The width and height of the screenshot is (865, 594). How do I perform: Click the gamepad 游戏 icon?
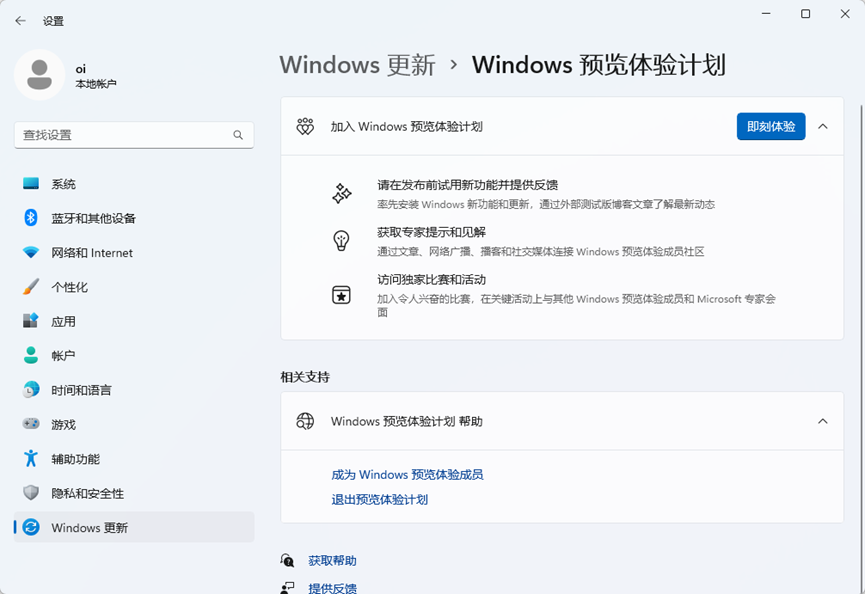coord(31,424)
